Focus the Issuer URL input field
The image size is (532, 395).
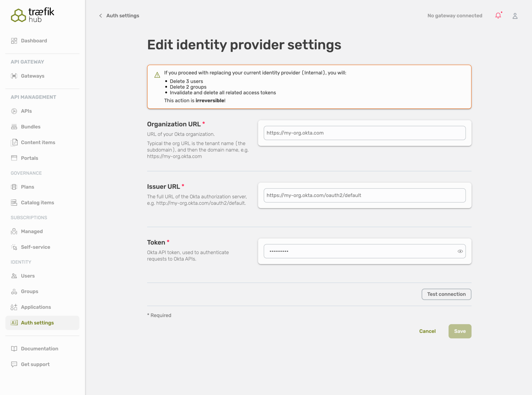tap(365, 195)
